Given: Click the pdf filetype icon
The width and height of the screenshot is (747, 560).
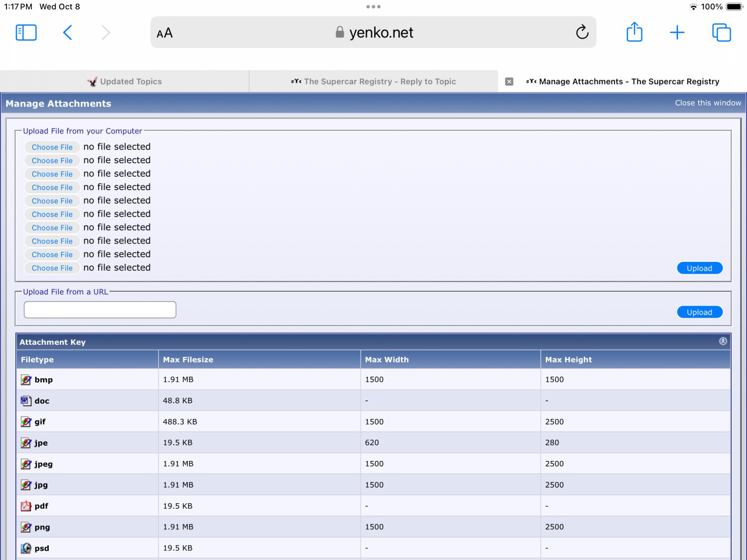Looking at the screenshot, I should [26, 506].
